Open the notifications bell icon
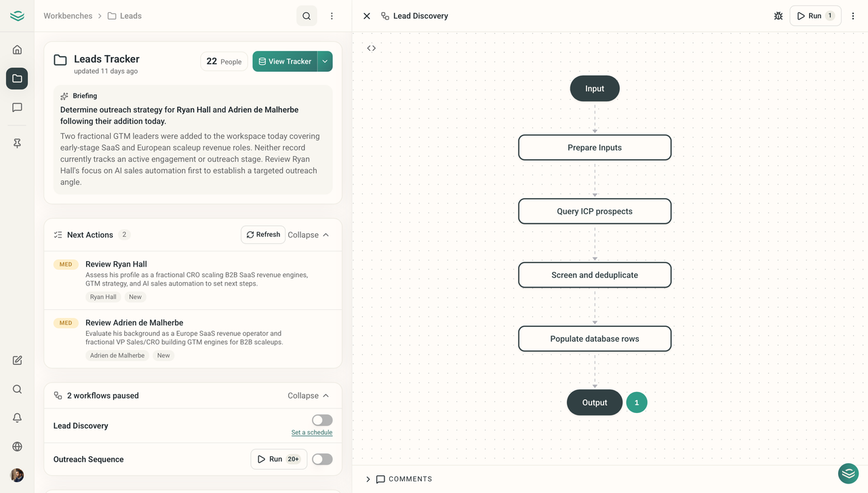 17,418
